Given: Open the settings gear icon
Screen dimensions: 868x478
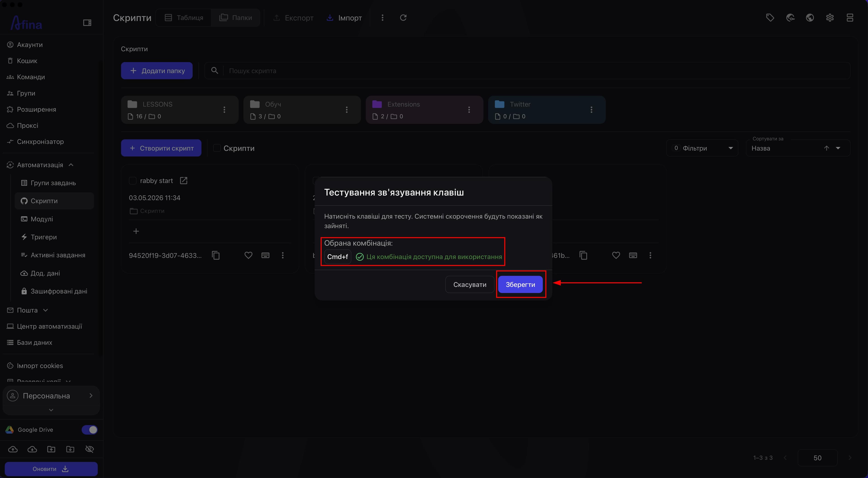Looking at the screenshot, I should pos(830,18).
